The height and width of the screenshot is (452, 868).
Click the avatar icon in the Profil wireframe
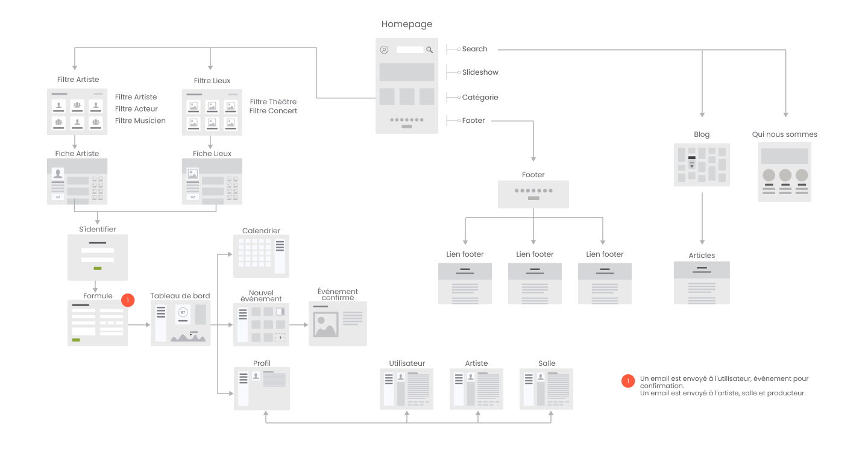pos(256,375)
